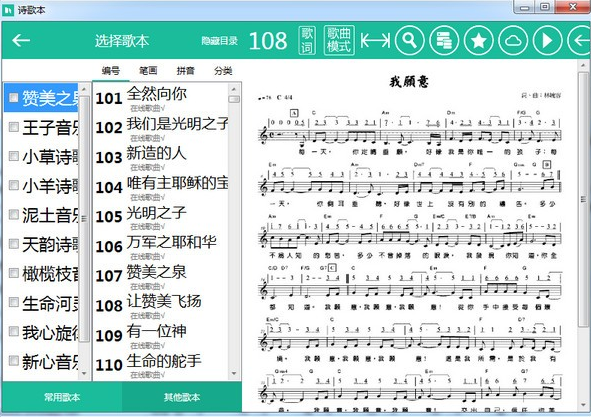Click the back arrow beside 选择歌本
This screenshot has width=591, height=417.
click(x=21, y=40)
